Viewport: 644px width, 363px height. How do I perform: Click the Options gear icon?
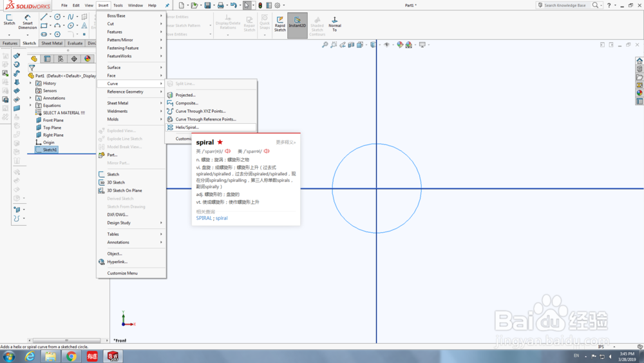point(278,5)
